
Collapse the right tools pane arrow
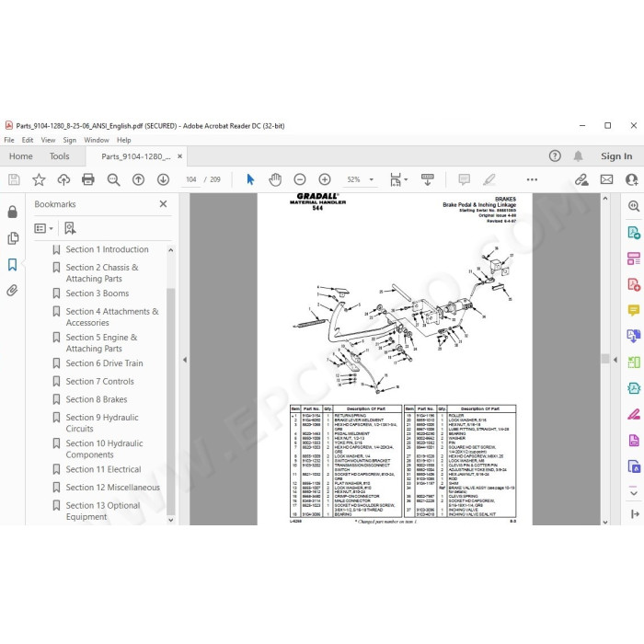[x=615, y=360]
